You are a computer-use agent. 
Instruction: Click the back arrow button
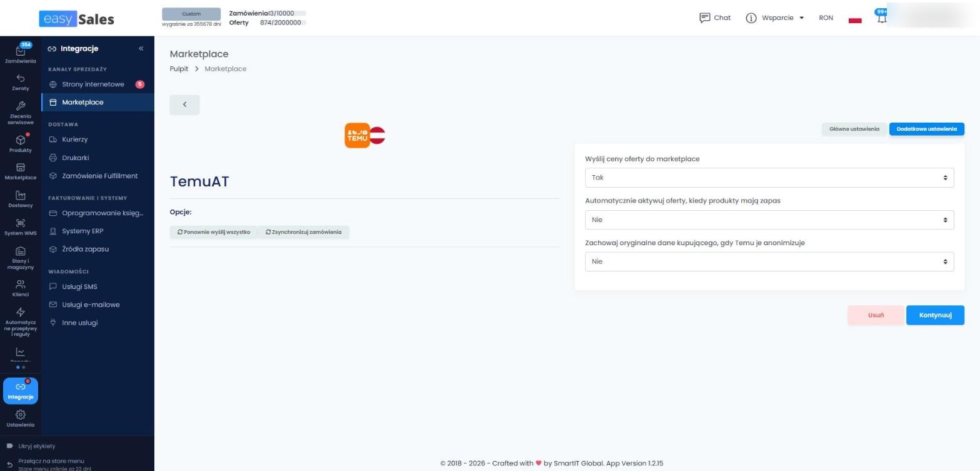click(x=184, y=104)
